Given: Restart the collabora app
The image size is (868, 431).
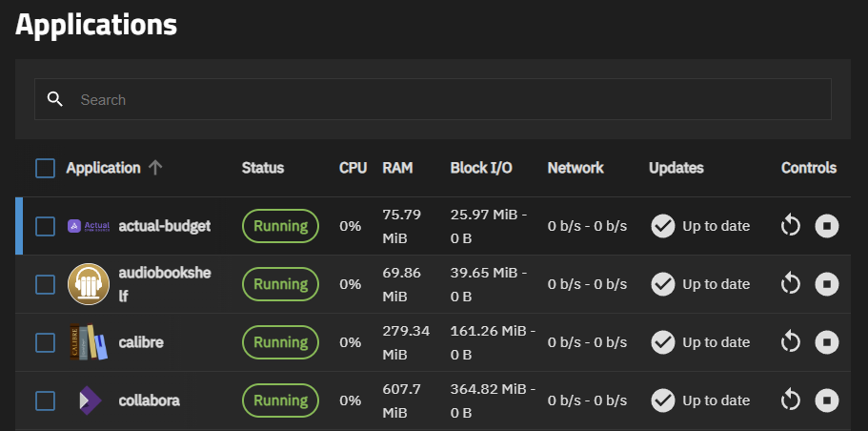Looking at the screenshot, I should [x=791, y=400].
